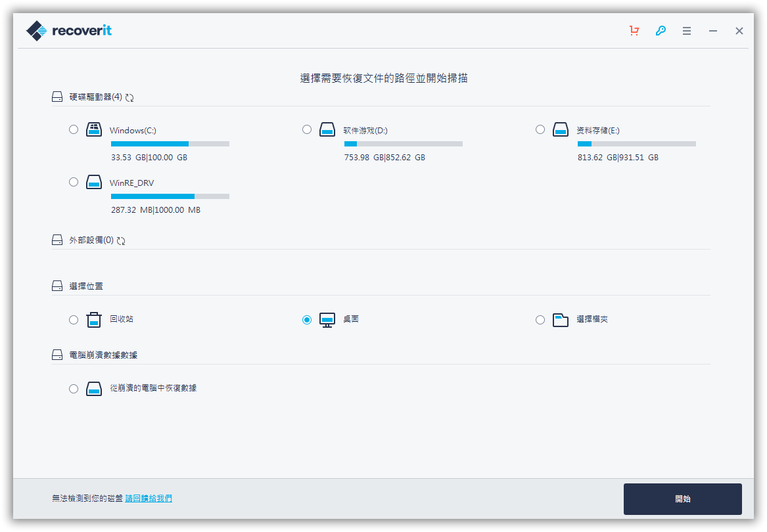Click the shopping cart purchase icon
767x532 pixels.
click(x=634, y=30)
